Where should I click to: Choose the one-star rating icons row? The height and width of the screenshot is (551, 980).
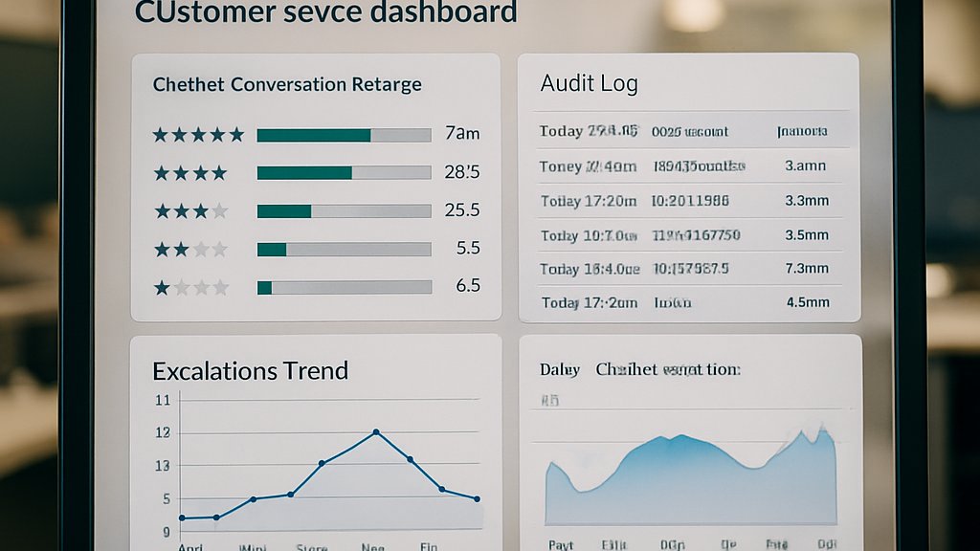click(190, 288)
